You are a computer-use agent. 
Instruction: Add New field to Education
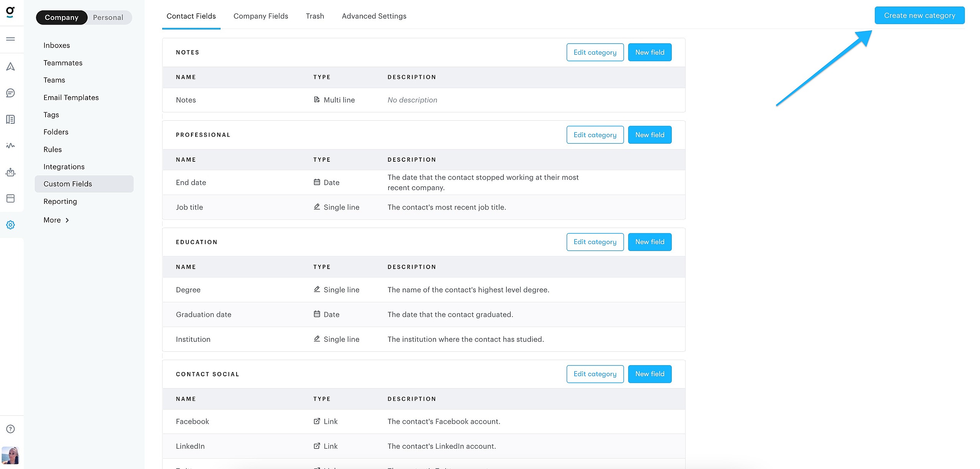click(x=650, y=242)
